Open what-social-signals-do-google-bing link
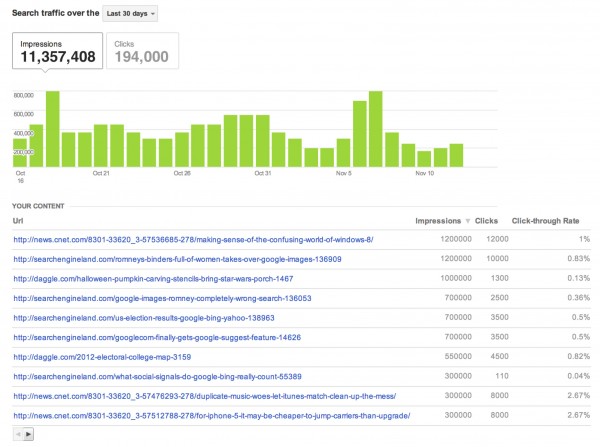The width and height of the screenshot is (600, 447). tap(157, 377)
